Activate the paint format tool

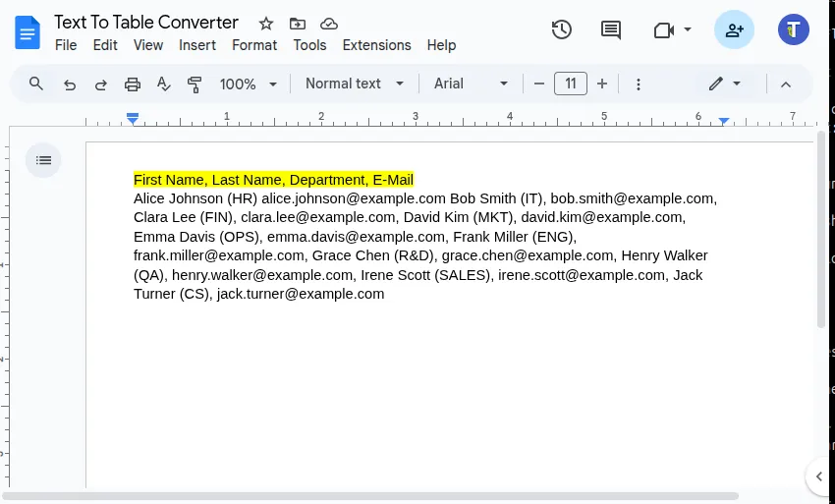[195, 84]
